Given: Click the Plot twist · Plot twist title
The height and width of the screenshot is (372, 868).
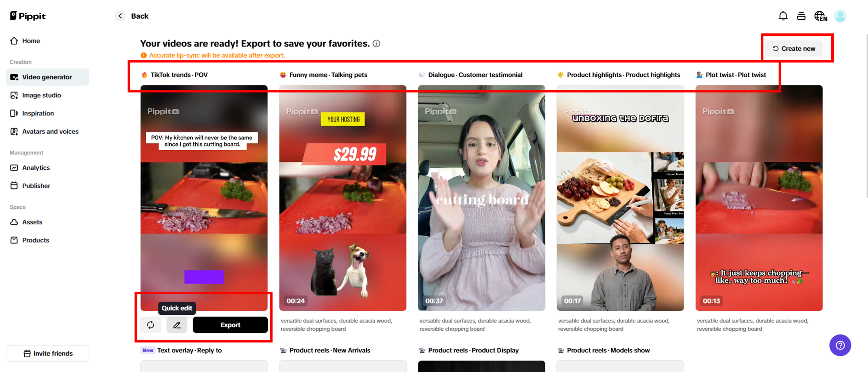Looking at the screenshot, I should pos(736,75).
